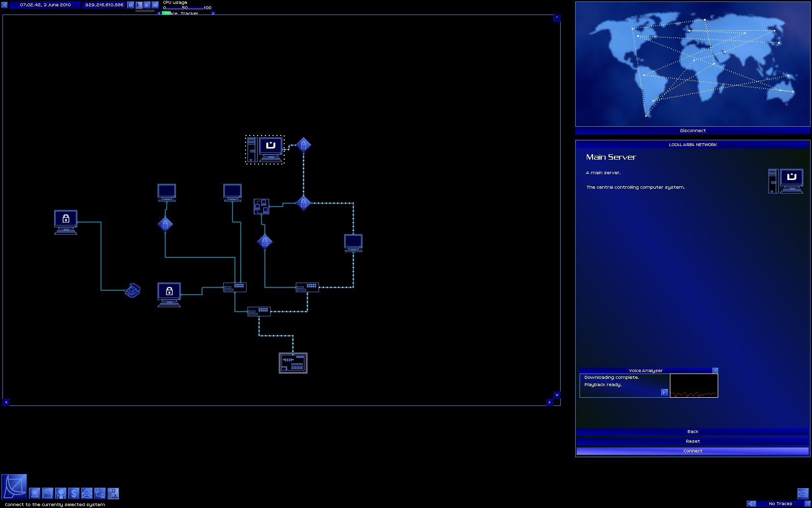
Task: Open the finances dollar icon
Action: (x=74, y=493)
